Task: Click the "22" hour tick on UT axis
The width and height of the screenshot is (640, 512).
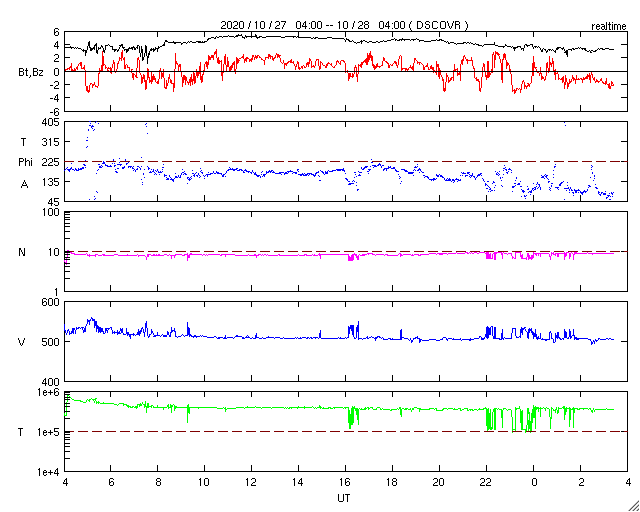Action: [x=486, y=482]
